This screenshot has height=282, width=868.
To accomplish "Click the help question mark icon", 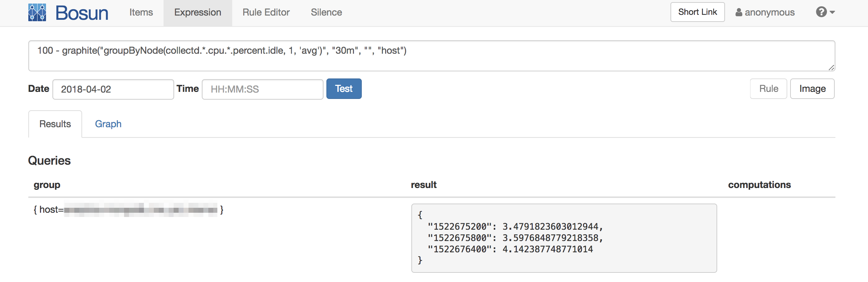I will coord(821,12).
